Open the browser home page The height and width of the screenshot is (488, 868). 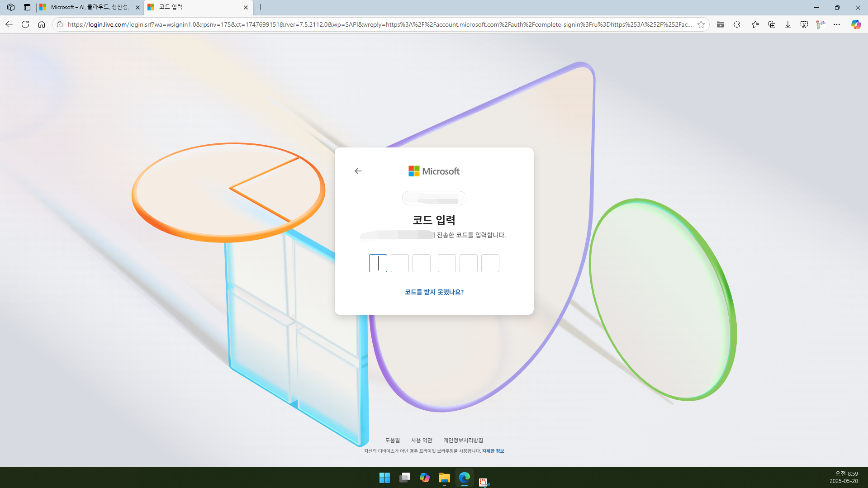pos(42,24)
